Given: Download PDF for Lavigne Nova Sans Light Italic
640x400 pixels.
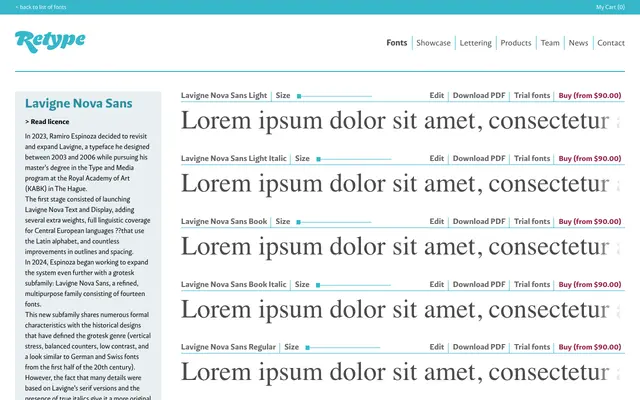Looking at the screenshot, I should (x=479, y=158).
